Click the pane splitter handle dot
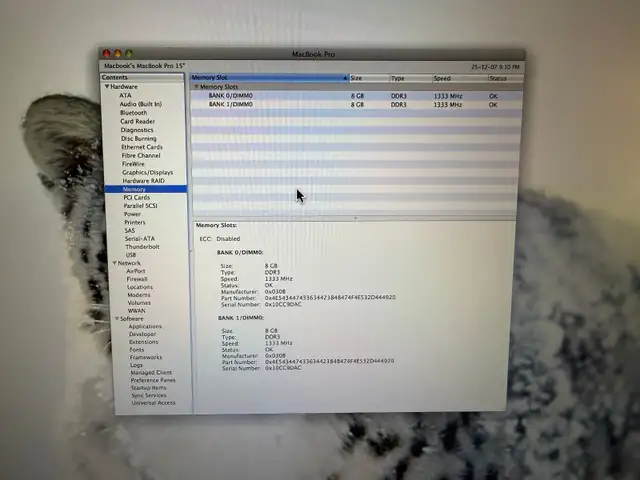640x480 pixels. pyautogui.click(x=356, y=218)
